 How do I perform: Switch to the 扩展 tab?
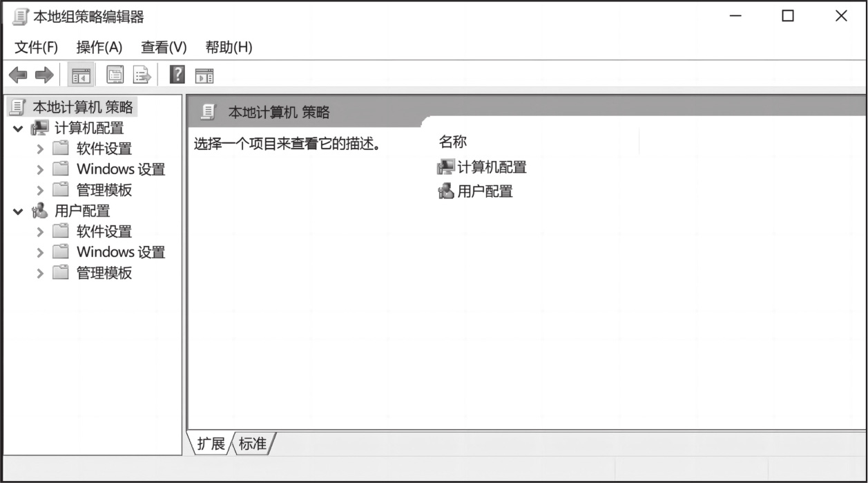coord(211,444)
